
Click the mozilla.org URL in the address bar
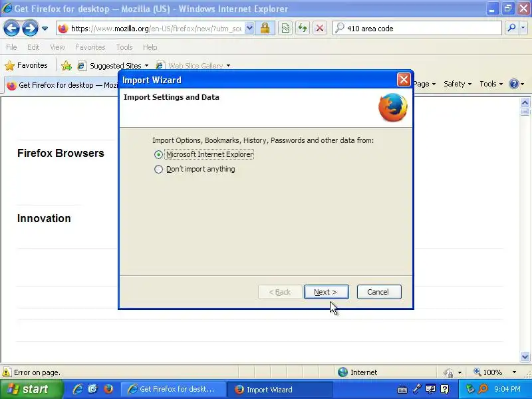tap(156, 29)
